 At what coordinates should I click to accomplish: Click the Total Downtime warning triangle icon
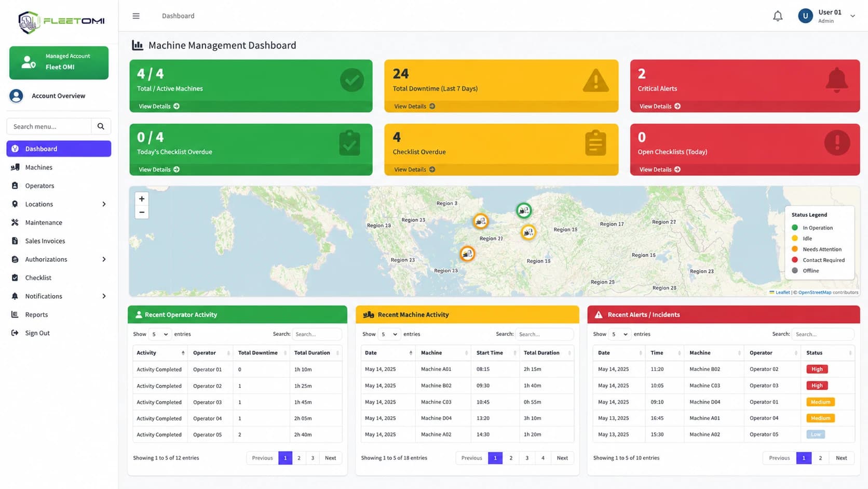pyautogui.click(x=595, y=81)
